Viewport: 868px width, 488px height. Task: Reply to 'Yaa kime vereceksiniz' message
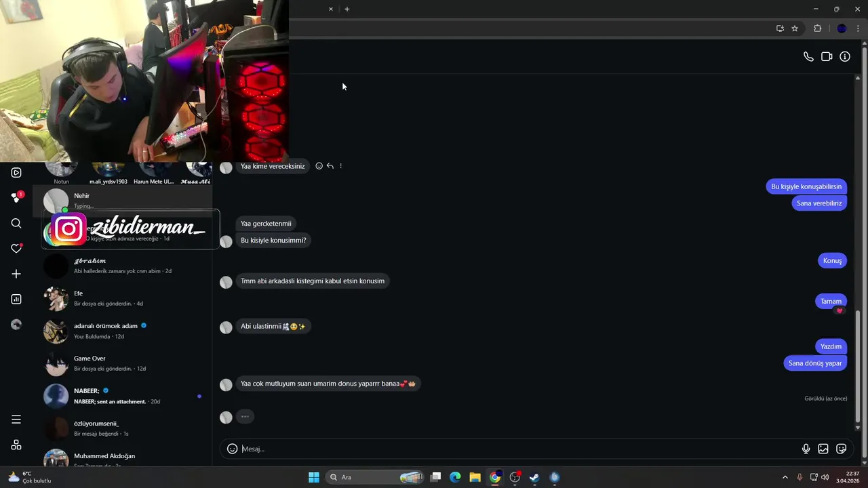(330, 166)
